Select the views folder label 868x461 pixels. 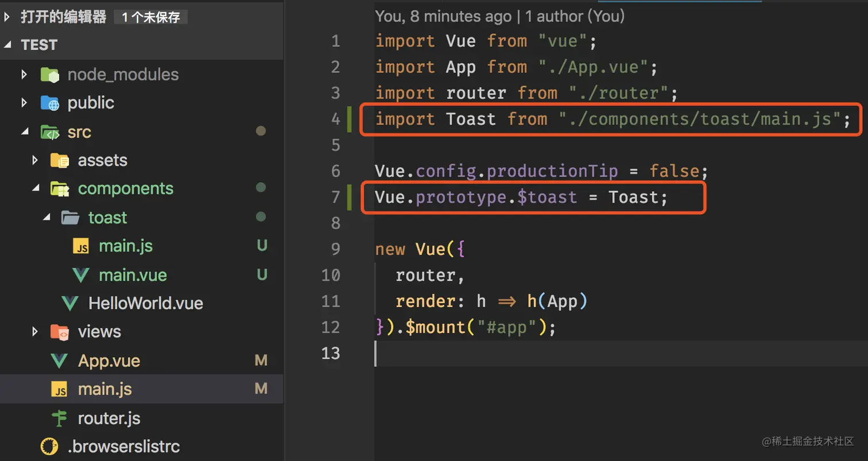point(99,331)
